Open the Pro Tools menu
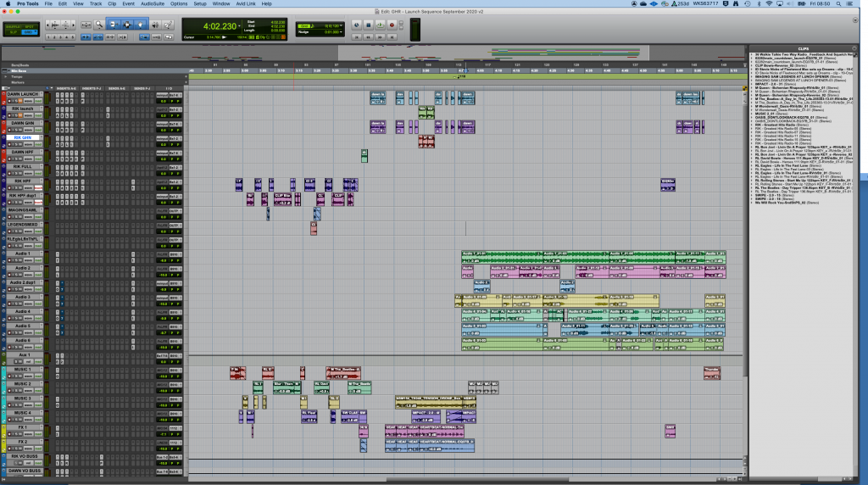Image resolution: width=868 pixels, height=485 pixels. tap(27, 3)
